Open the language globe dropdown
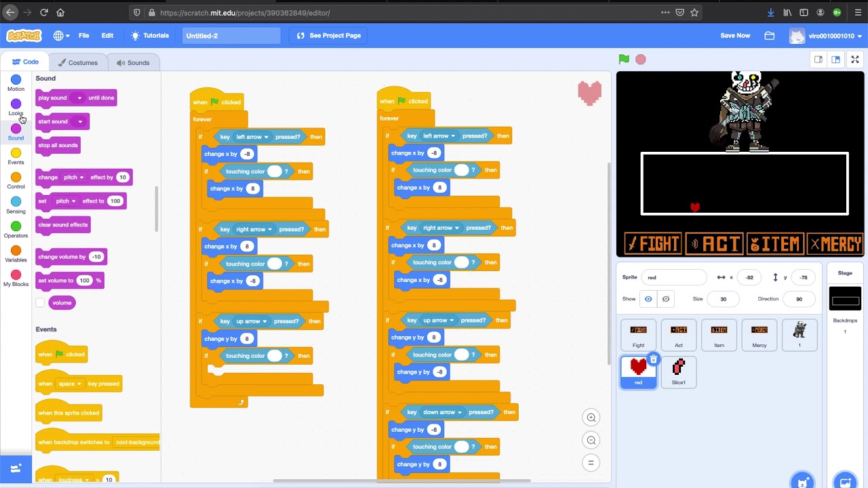The width and height of the screenshot is (868, 488). (x=62, y=36)
